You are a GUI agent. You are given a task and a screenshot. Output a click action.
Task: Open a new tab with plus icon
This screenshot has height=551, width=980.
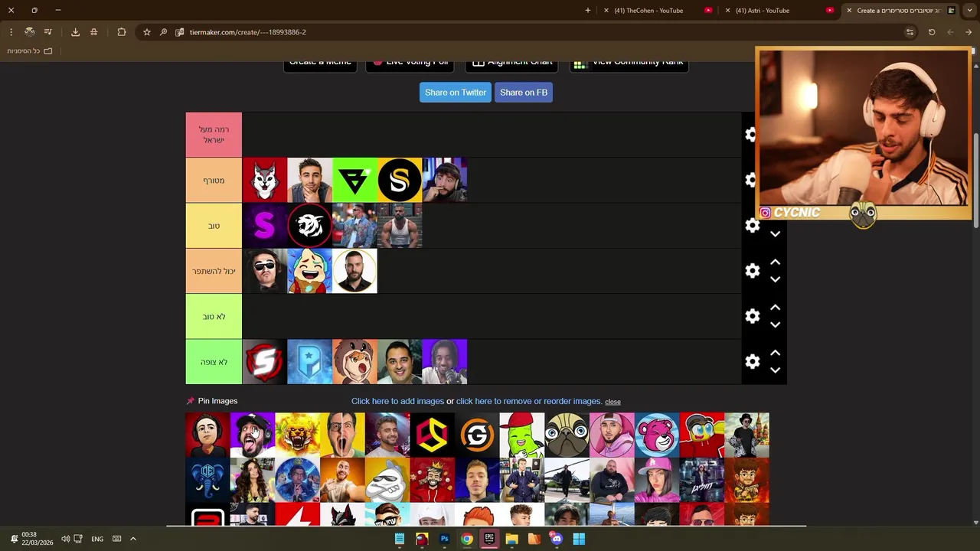pyautogui.click(x=588, y=11)
